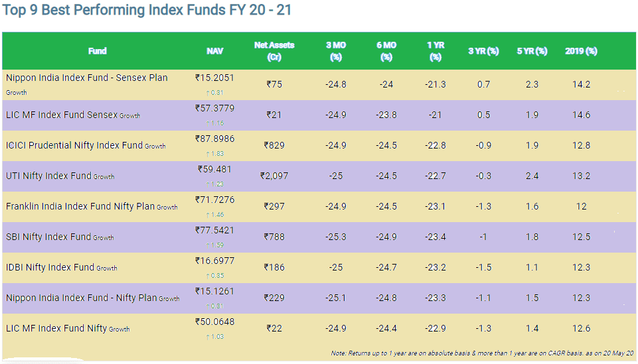Click the Fund column header

click(x=97, y=51)
